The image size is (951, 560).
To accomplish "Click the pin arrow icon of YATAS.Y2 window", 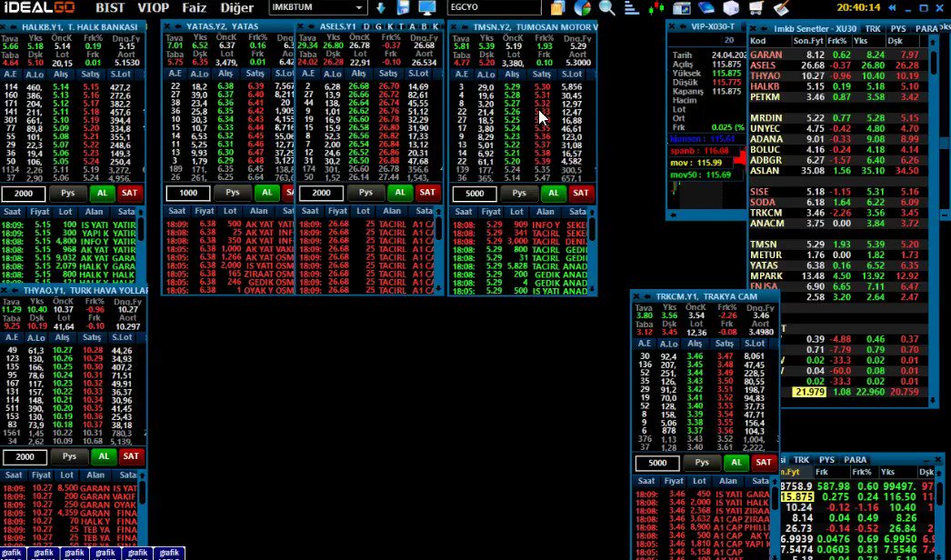I will tap(178, 26).
